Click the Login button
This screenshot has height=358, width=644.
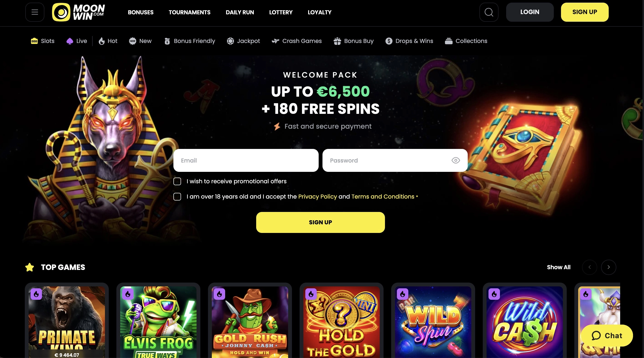click(530, 12)
